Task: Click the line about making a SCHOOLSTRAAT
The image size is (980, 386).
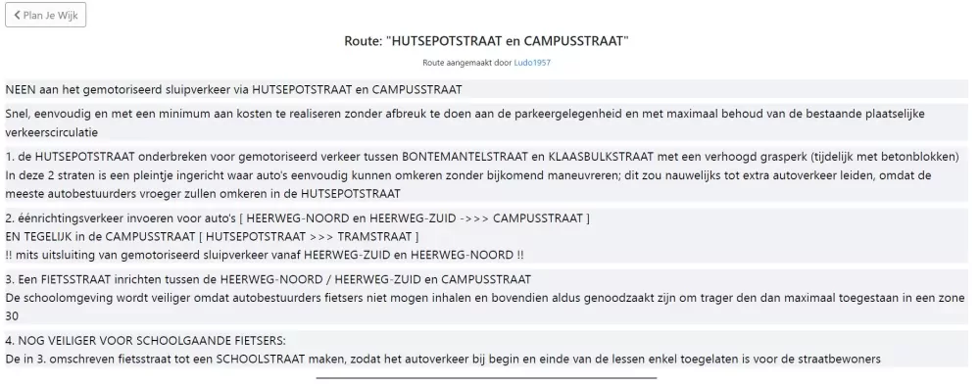Action: point(443,360)
